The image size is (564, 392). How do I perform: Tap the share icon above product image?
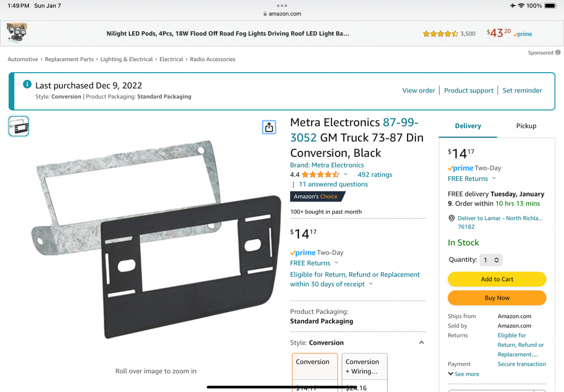[269, 127]
